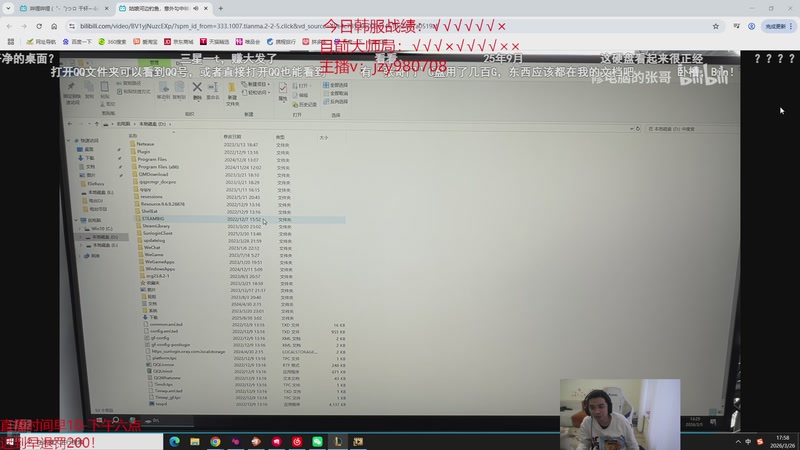
Task: Click the Explorer up-one-level arrow
Action: click(x=96, y=124)
